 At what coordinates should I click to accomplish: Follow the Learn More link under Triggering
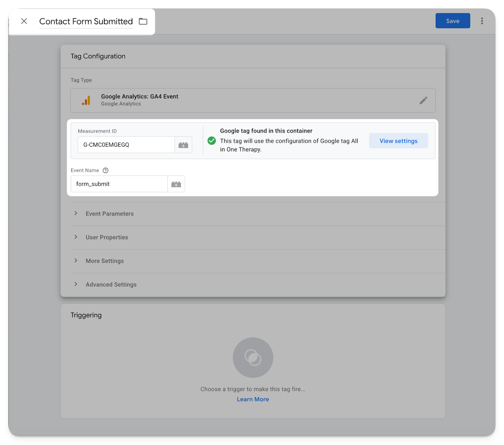click(x=253, y=399)
